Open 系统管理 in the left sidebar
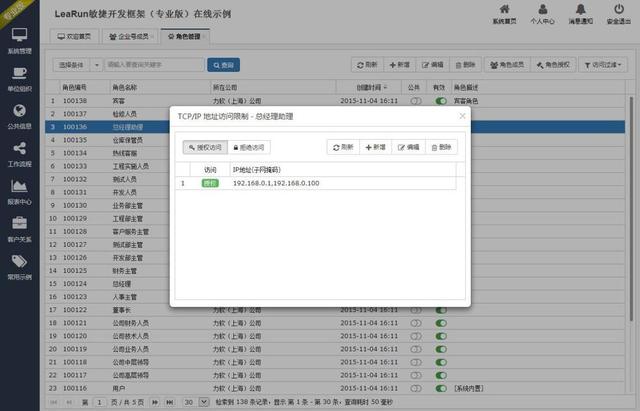640x411 pixels. tap(20, 41)
